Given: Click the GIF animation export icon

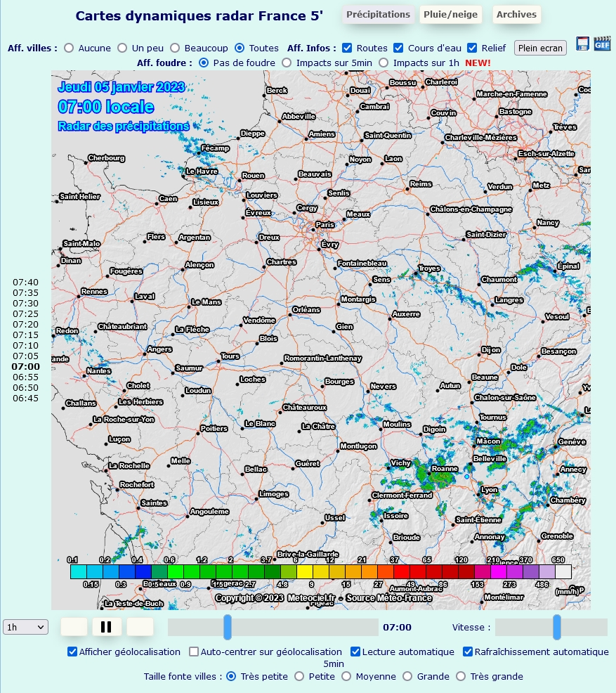Looking at the screenshot, I should [x=602, y=44].
